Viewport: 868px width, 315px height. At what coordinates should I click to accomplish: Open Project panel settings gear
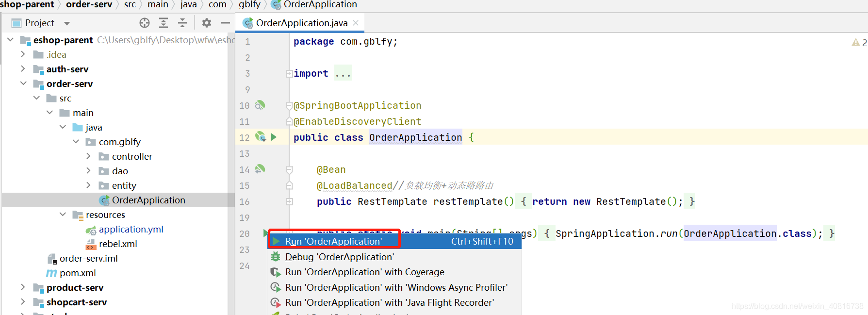[x=207, y=23]
